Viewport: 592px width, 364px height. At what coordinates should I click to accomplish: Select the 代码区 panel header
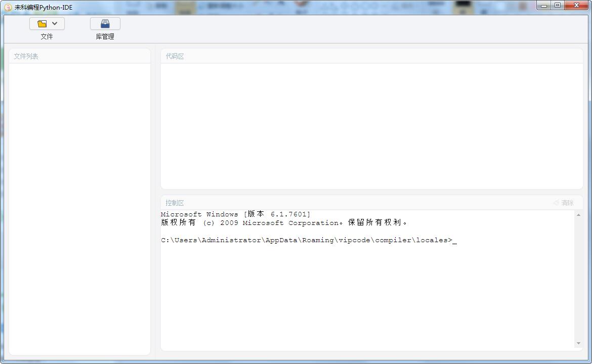click(174, 56)
